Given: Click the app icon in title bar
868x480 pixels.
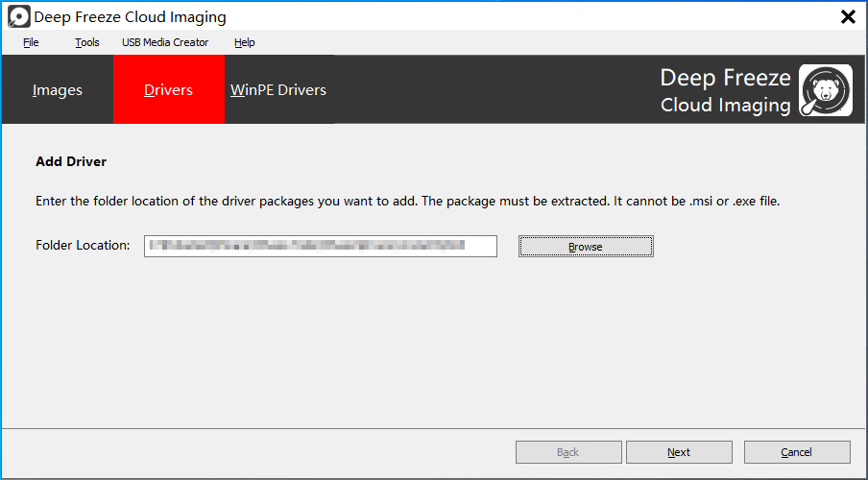Looking at the screenshot, I should (x=18, y=16).
